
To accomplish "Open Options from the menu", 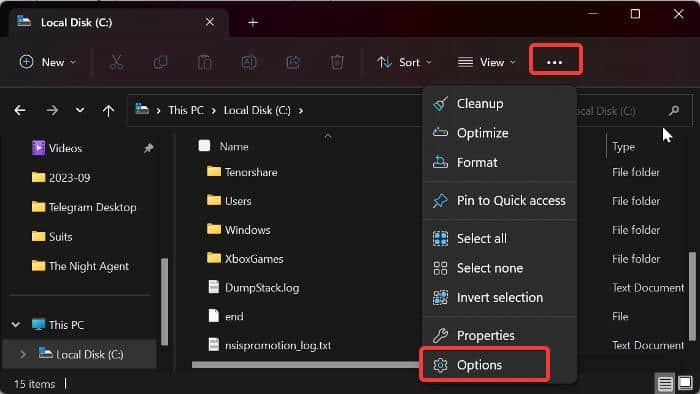I will coord(484,365).
